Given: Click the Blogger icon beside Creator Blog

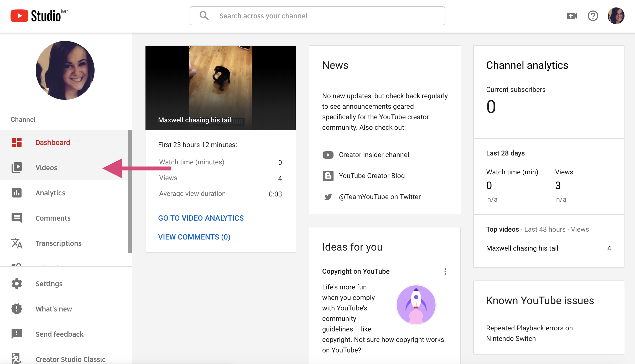Looking at the screenshot, I should point(328,176).
